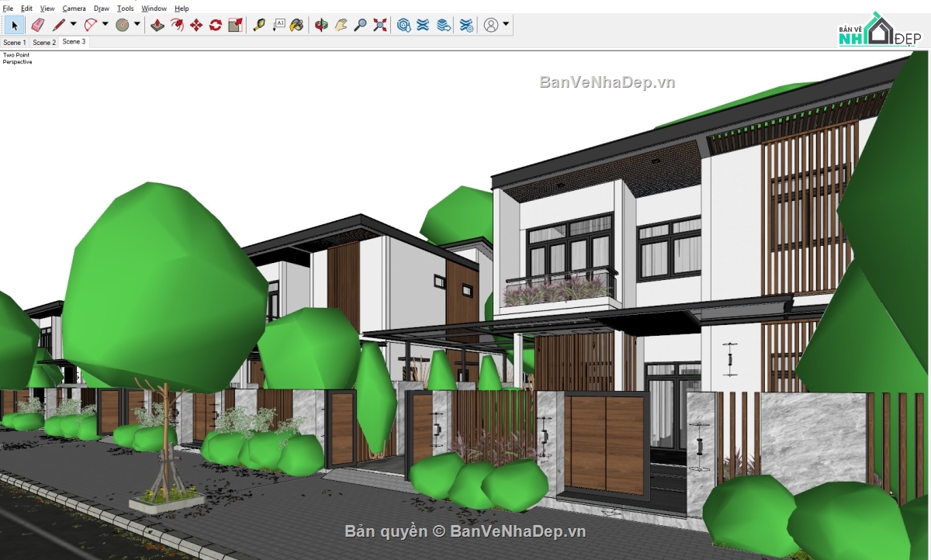Open the Line tool dropdown arrow
The height and width of the screenshot is (560, 931).
(74, 24)
